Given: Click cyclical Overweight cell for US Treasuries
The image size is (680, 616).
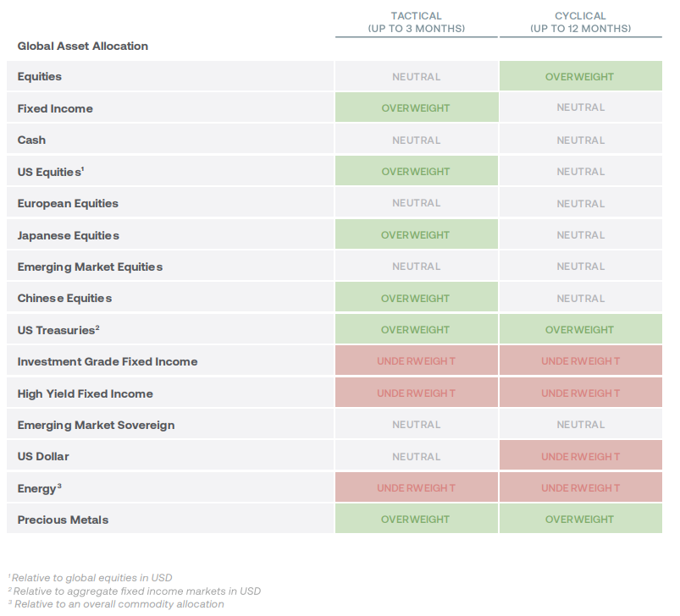Looking at the screenshot, I should [580, 330].
